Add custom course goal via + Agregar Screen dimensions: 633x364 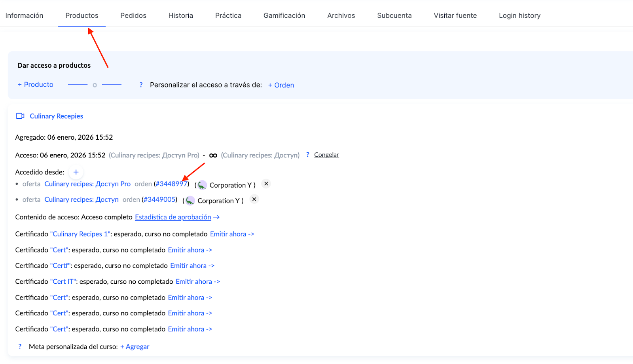tap(135, 347)
